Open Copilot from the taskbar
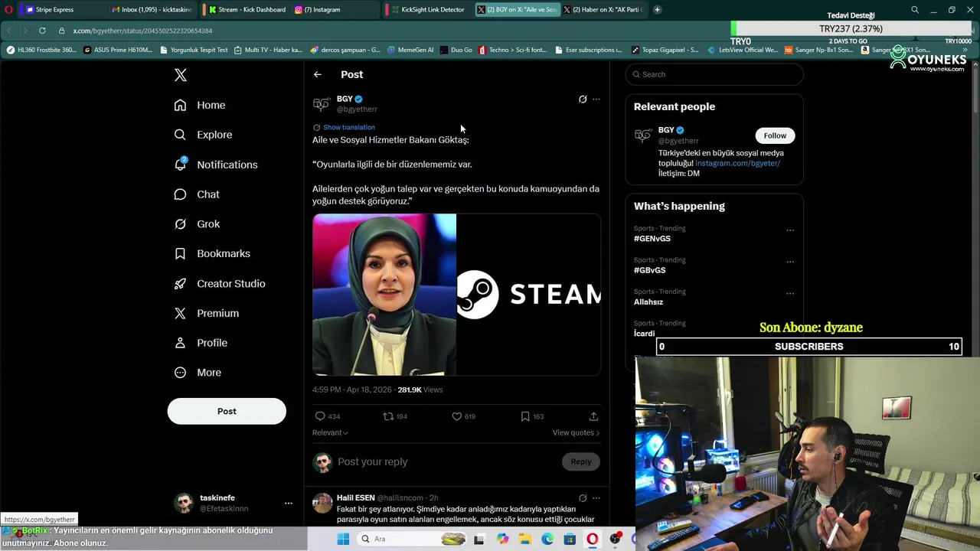 coord(502,539)
